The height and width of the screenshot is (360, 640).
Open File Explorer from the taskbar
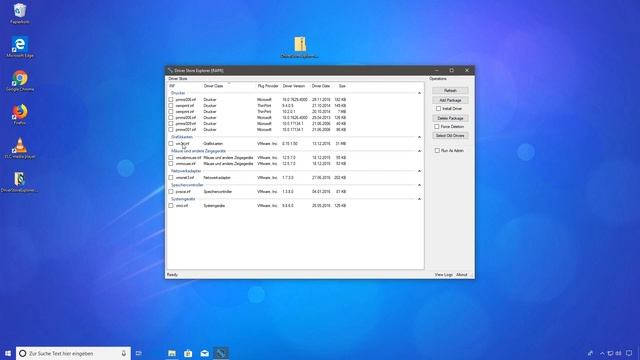pos(172,353)
